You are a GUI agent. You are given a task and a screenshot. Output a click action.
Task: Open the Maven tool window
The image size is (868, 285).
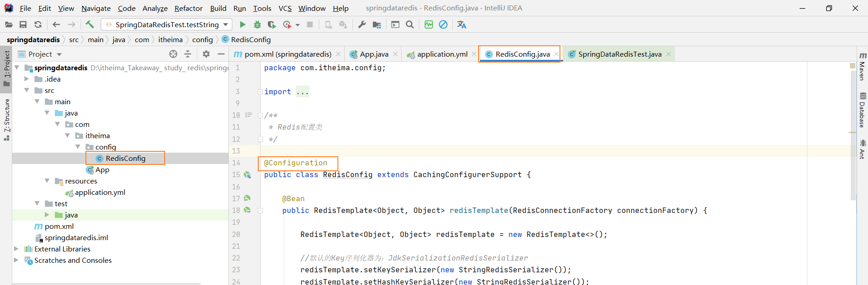click(x=862, y=66)
